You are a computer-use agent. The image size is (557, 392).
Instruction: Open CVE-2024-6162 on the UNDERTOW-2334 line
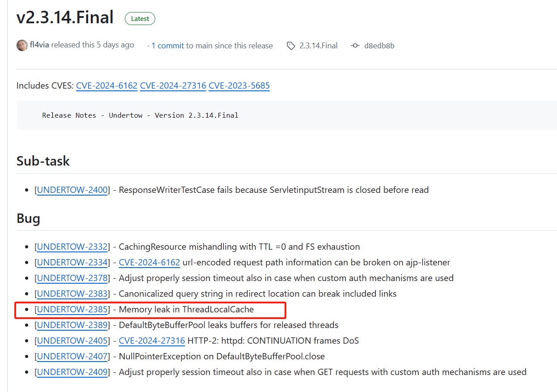click(149, 262)
